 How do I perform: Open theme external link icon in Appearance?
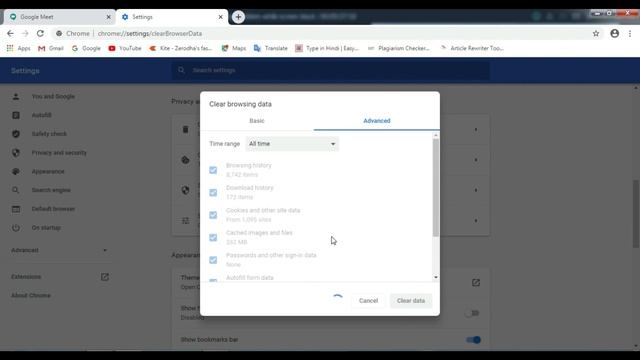pyautogui.click(x=476, y=282)
